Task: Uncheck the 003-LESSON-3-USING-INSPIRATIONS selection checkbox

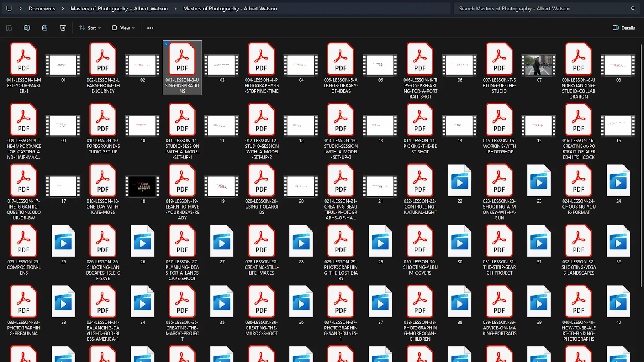Action: tap(167, 44)
